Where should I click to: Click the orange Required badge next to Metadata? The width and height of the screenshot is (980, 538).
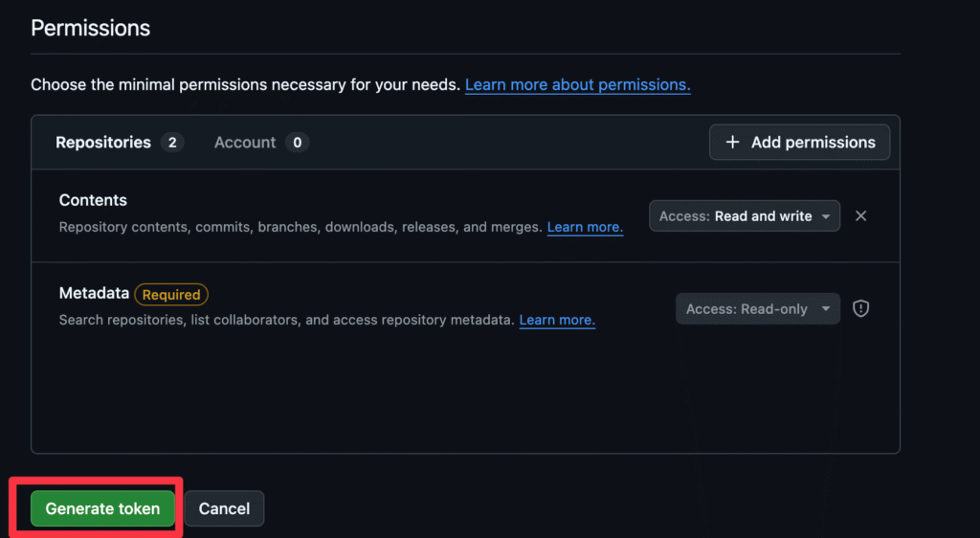171,294
